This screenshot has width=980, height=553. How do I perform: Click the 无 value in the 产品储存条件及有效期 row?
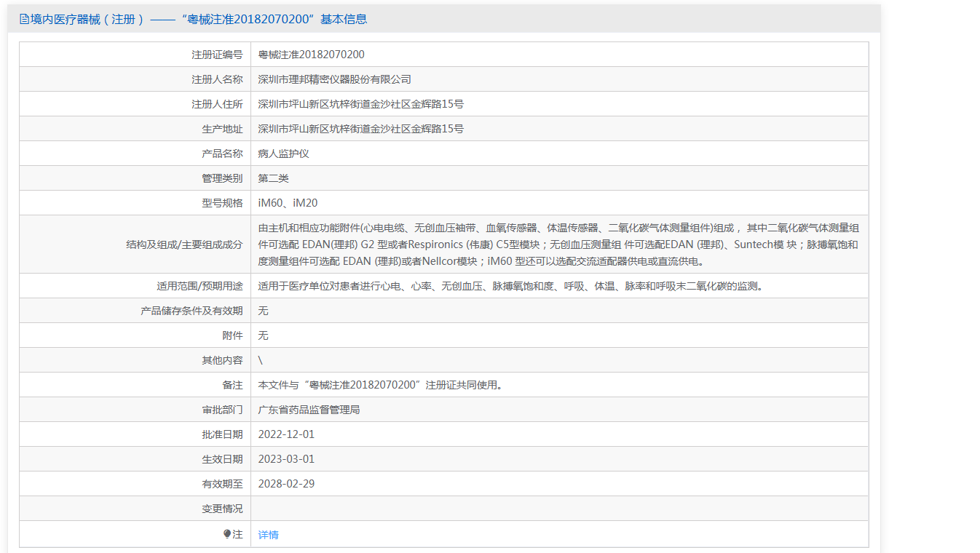click(x=264, y=311)
